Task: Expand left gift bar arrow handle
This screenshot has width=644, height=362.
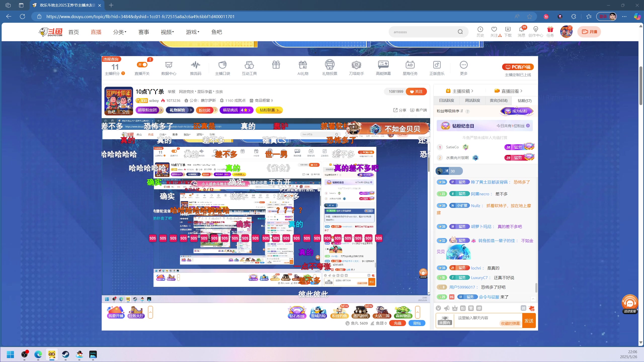Action: (150, 312)
